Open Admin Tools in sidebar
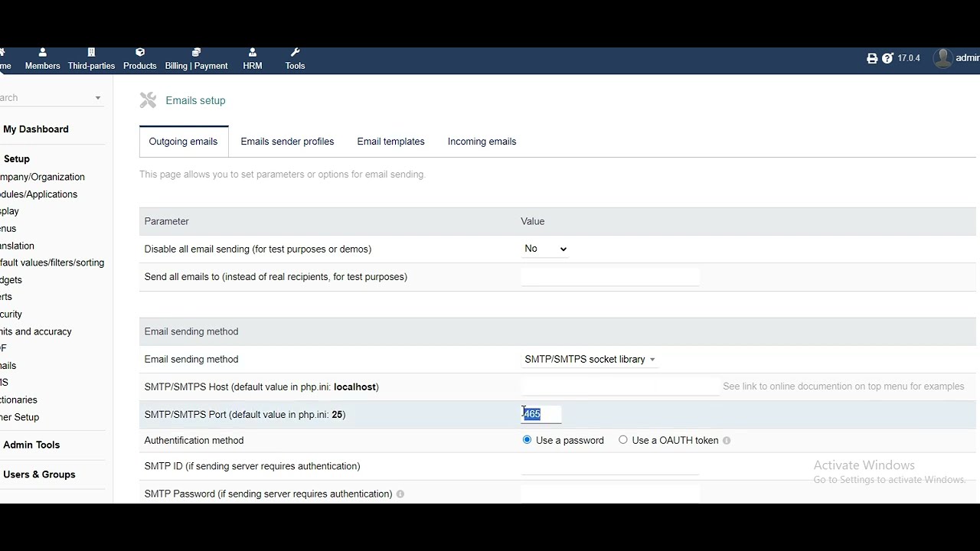This screenshot has height=551, width=980. [31, 445]
